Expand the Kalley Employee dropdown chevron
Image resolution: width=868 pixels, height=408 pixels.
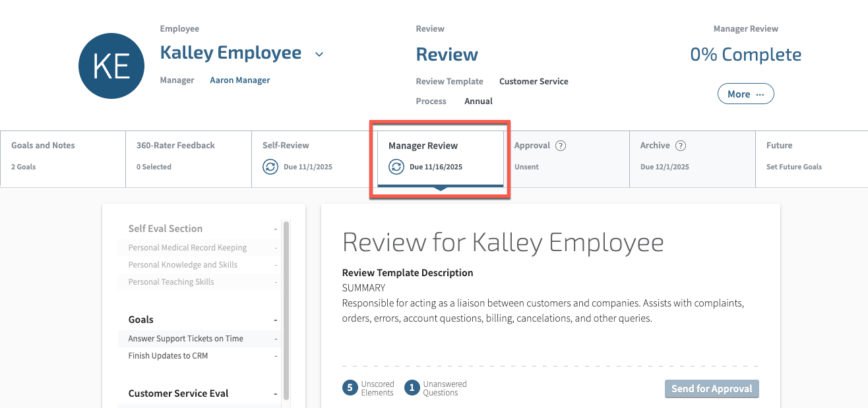(319, 54)
